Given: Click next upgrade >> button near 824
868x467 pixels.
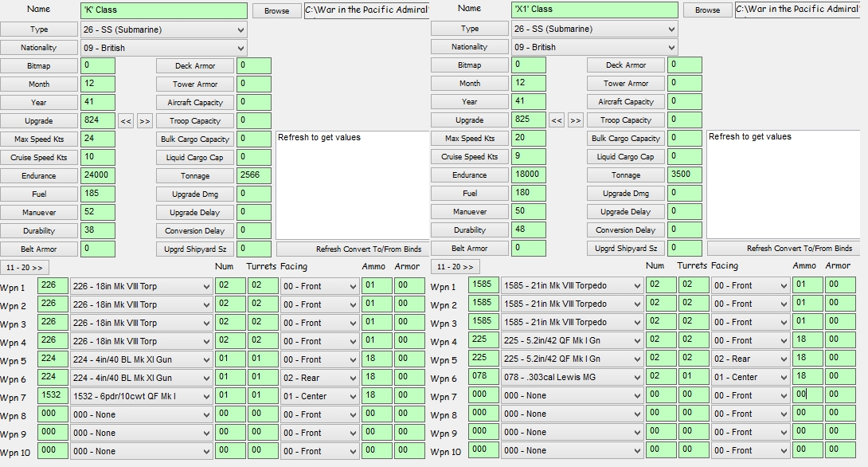Looking at the screenshot, I should point(144,121).
